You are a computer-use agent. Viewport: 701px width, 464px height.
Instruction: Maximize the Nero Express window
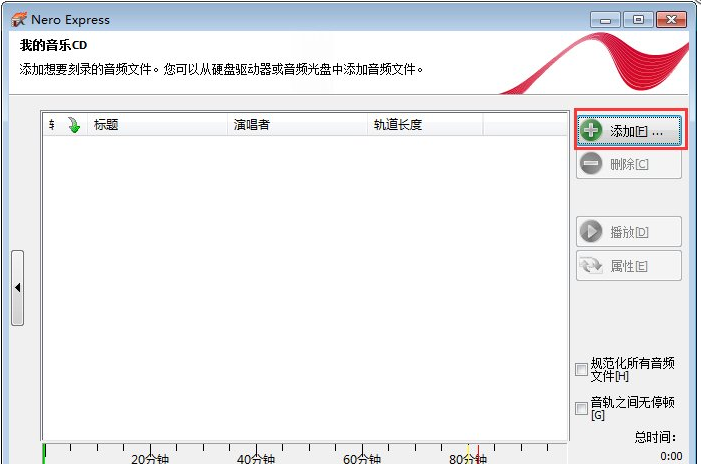[638, 20]
